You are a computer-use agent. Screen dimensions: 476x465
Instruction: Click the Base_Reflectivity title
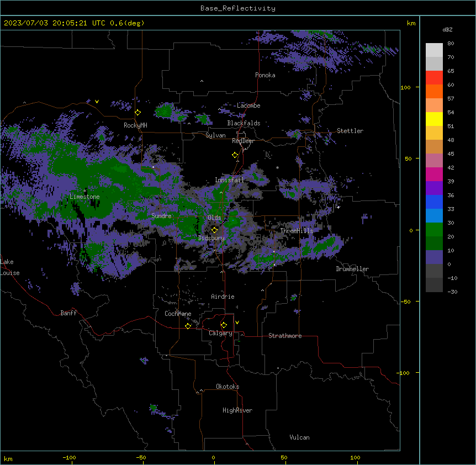point(238,8)
